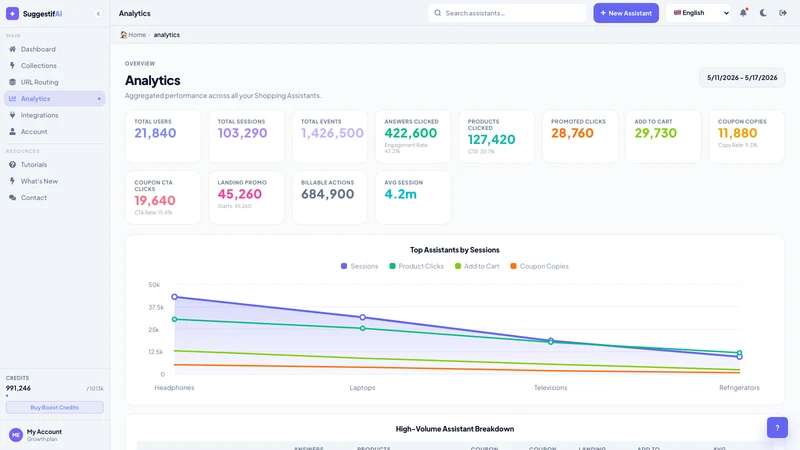Click the New Assistant button
This screenshot has width=800, height=450.
pos(626,13)
